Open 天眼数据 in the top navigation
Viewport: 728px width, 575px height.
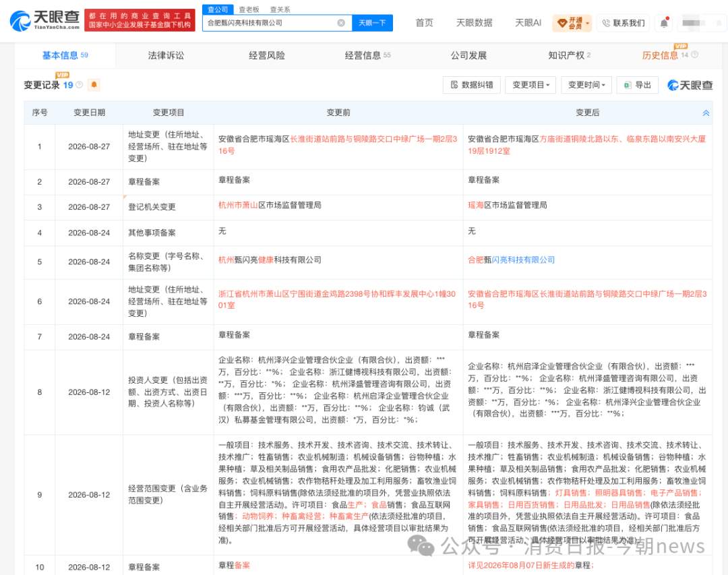coord(474,23)
